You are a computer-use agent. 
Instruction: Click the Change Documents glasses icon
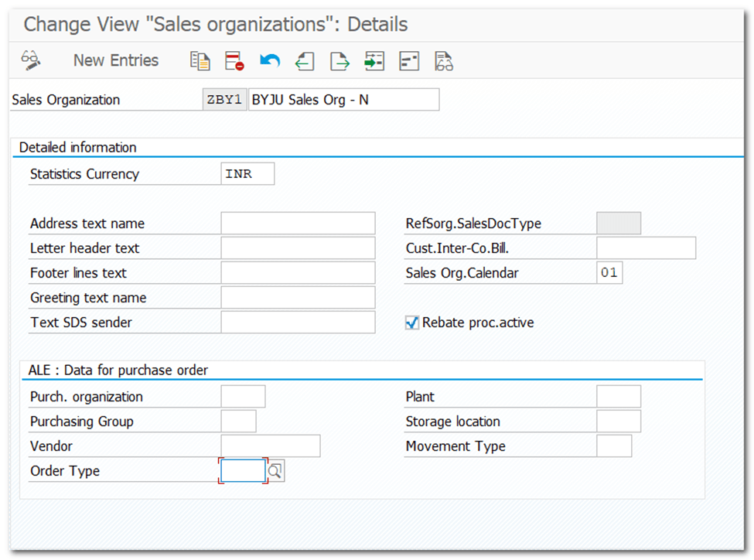pyautogui.click(x=443, y=61)
